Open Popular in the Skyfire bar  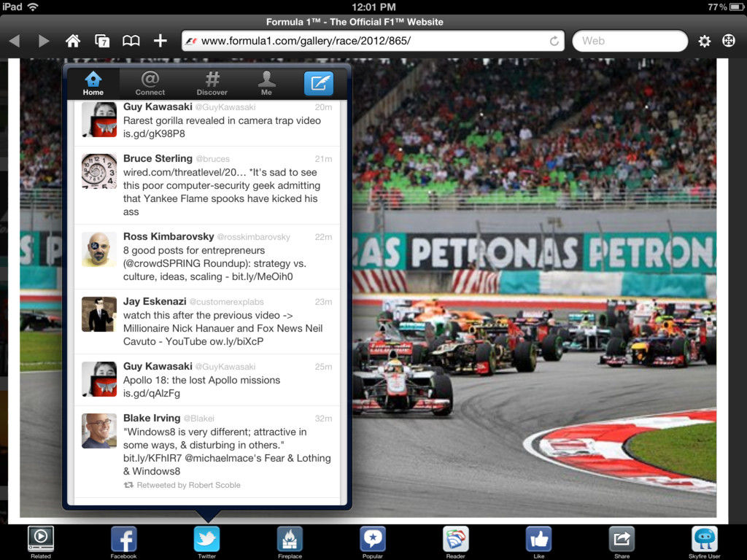click(x=373, y=542)
